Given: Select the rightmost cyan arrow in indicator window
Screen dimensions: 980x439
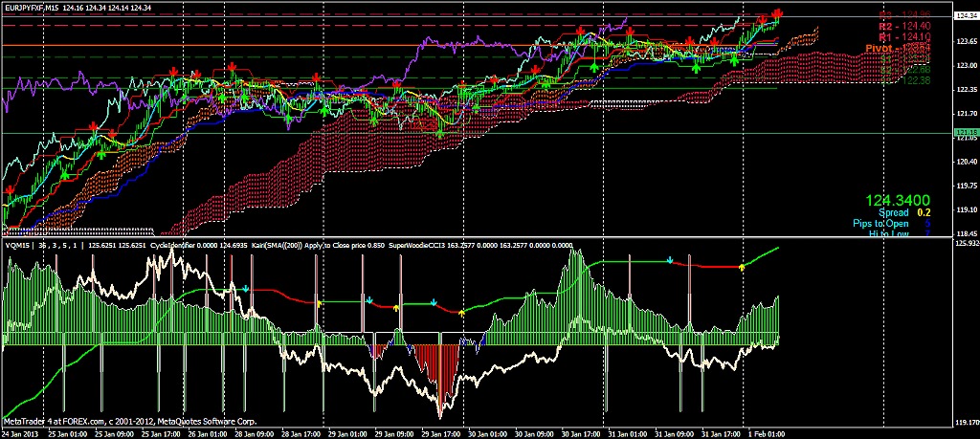Looking at the screenshot, I should coord(670,259).
